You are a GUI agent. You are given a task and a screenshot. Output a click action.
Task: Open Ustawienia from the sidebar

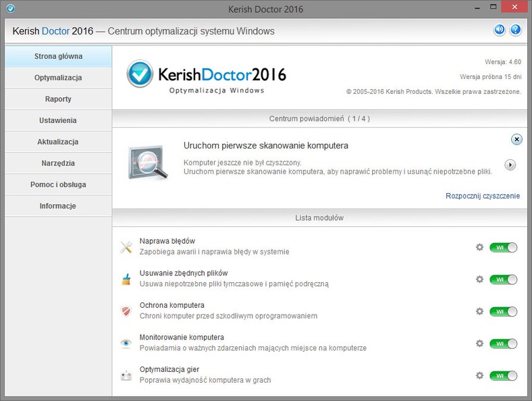(58, 120)
